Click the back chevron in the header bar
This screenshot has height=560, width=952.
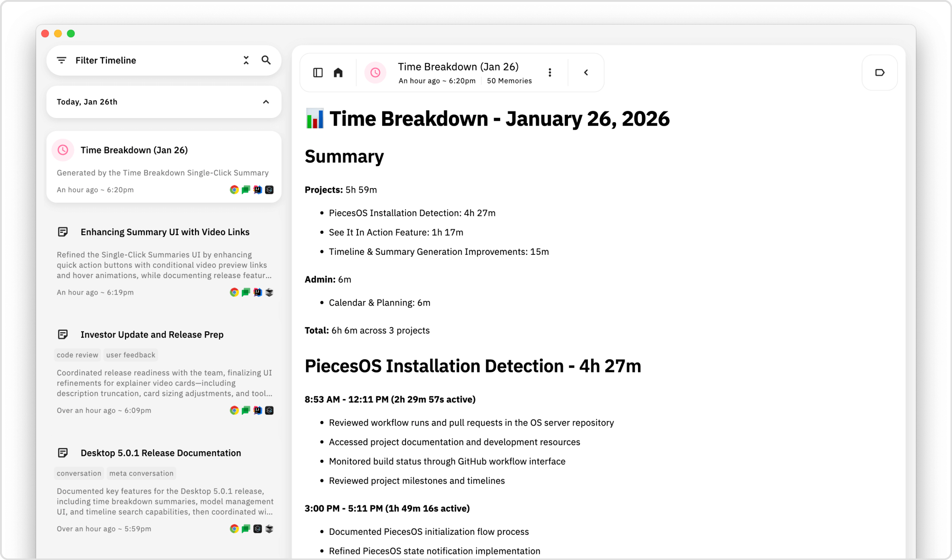click(586, 72)
